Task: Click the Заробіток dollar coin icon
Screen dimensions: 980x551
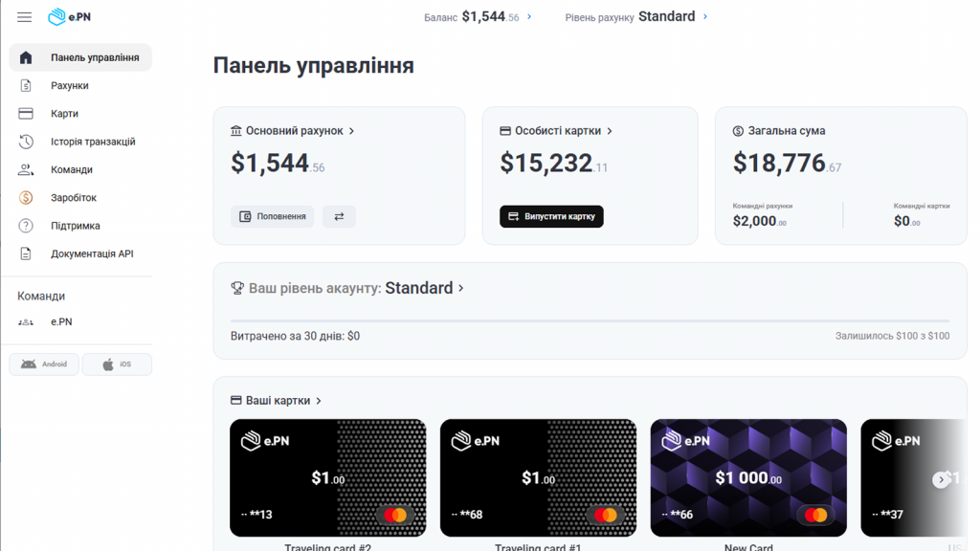Action: [26, 198]
